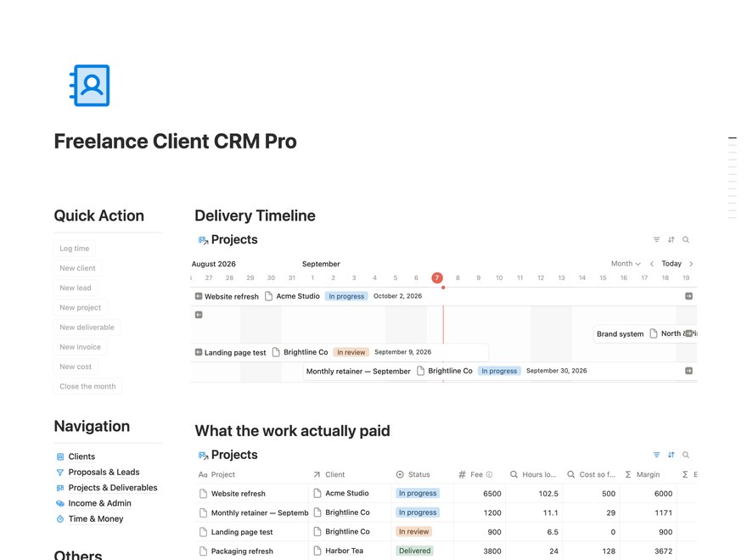Open the Hours logged column header menu
Viewport: 747px width, 560px height.
[534, 475]
